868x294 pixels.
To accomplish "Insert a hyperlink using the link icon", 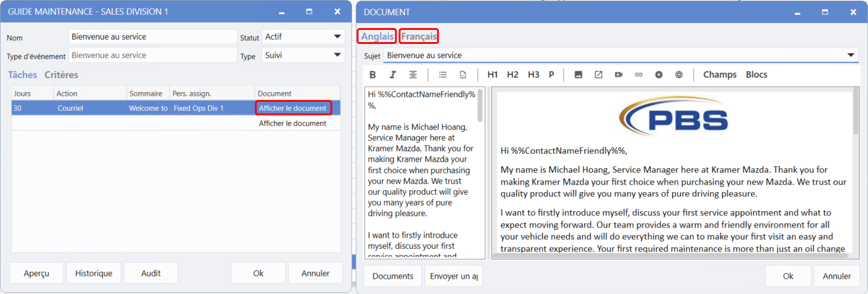I will coord(639,74).
